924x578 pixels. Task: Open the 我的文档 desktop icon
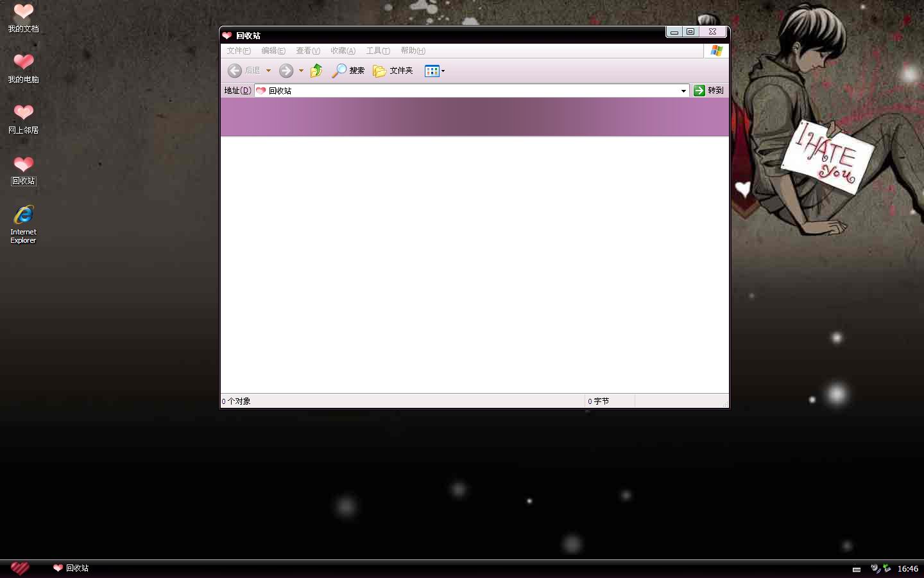tap(23, 18)
